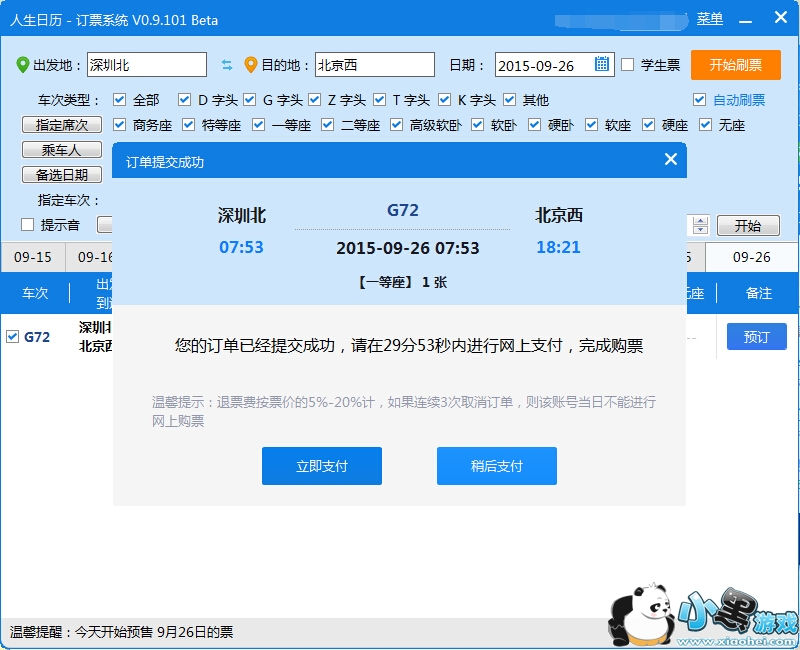Viewport: 800px width, 650px height.
Task: Uncheck the G72 train row checkbox
Action: (13, 337)
